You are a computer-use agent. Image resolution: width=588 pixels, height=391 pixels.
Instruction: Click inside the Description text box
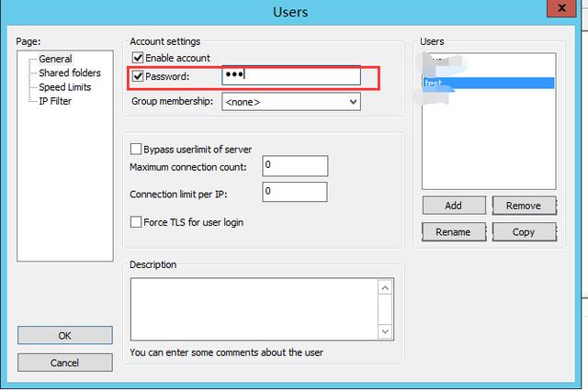254,309
